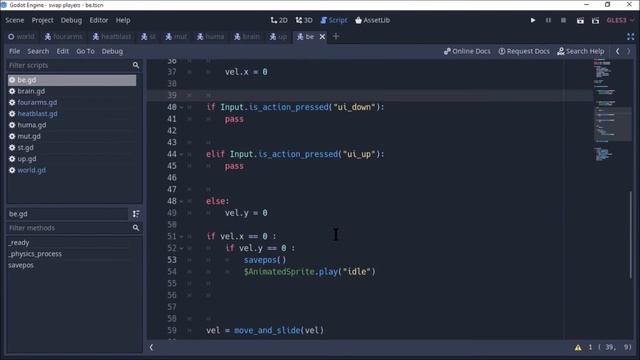Image resolution: width=640 pixels, height=360 pixels.
Task: Open the script Search menu
Action: click(38, 51)
